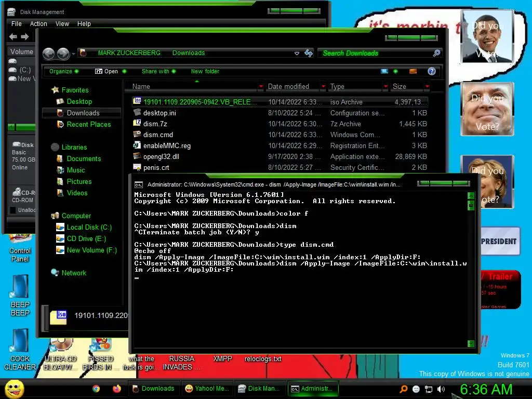The height and width of the screenshot is (399, 532).
Task: Select Pictures library in navigation pane
Action: [x=79, y=181]
